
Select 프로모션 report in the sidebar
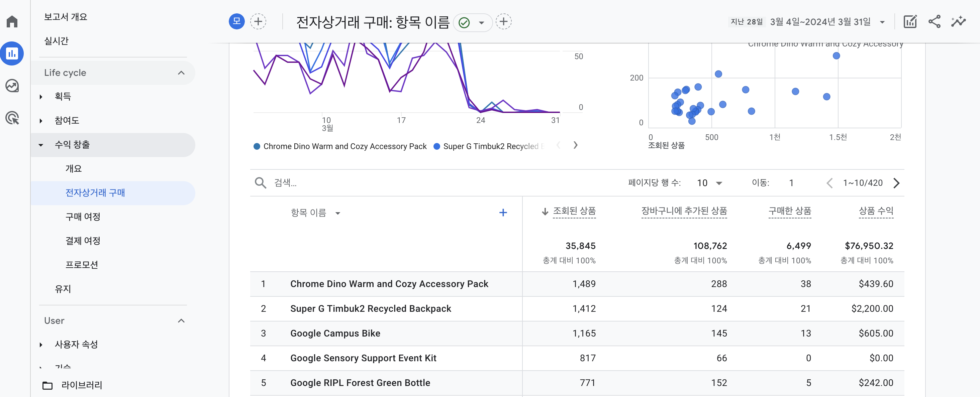click(x=81, y=265)
